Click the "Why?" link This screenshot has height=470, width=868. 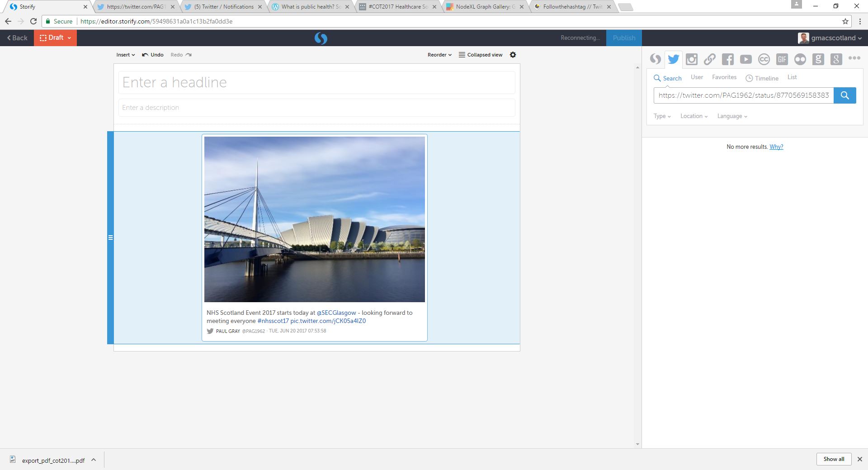(x=776, y=147)
